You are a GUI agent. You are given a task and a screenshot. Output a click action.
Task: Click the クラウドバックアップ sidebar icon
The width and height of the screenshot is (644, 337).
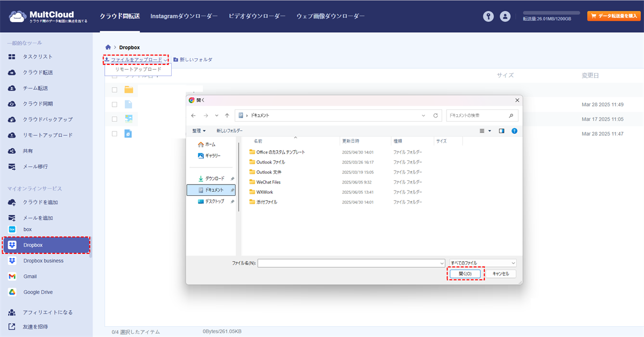(x=12, y=119)
